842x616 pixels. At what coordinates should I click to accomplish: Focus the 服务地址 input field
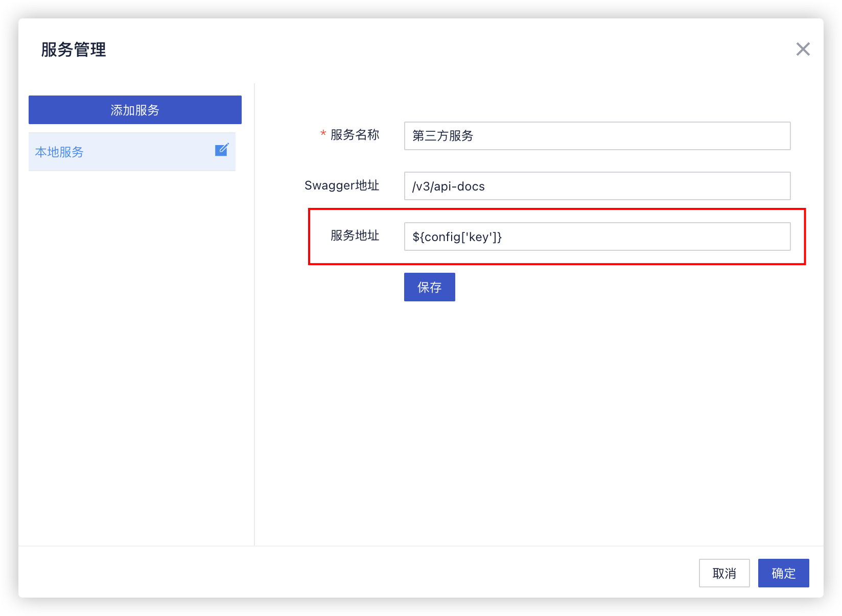[x=597, y=236]
